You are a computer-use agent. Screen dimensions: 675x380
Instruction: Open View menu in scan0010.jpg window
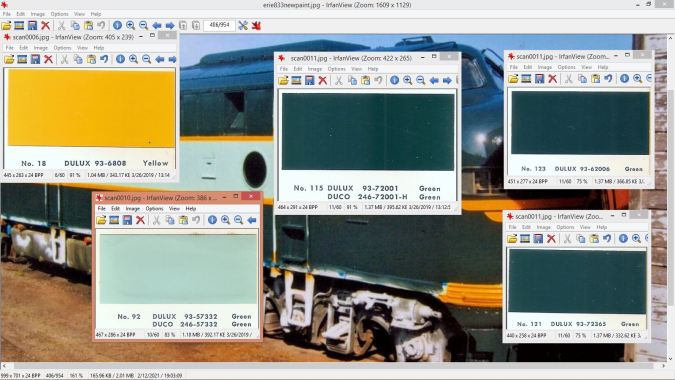click(174, 209)
